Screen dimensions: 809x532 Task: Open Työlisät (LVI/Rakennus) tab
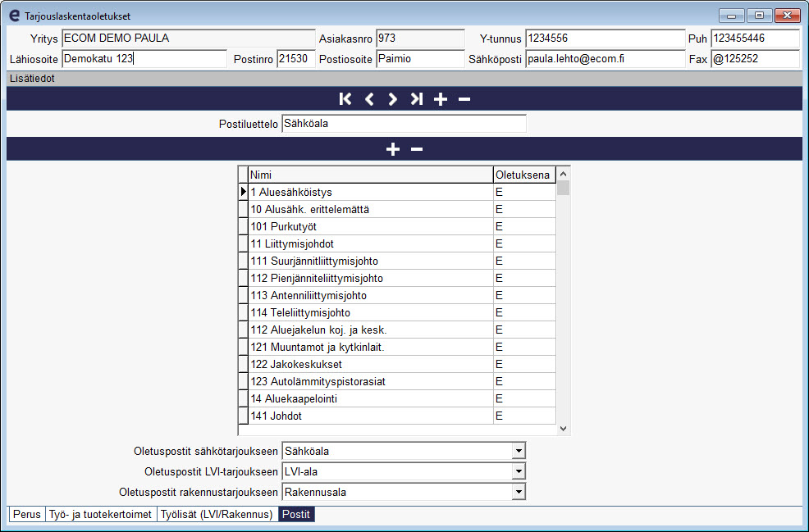[x=217, y=514]
